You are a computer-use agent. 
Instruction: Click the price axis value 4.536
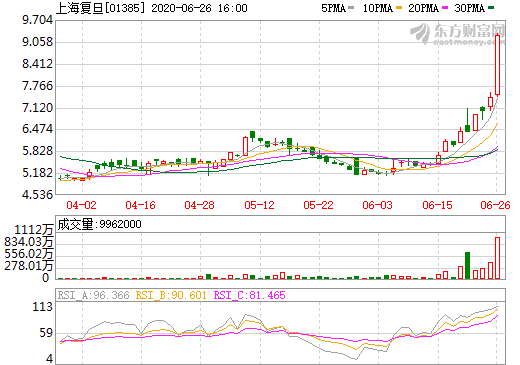38,194
